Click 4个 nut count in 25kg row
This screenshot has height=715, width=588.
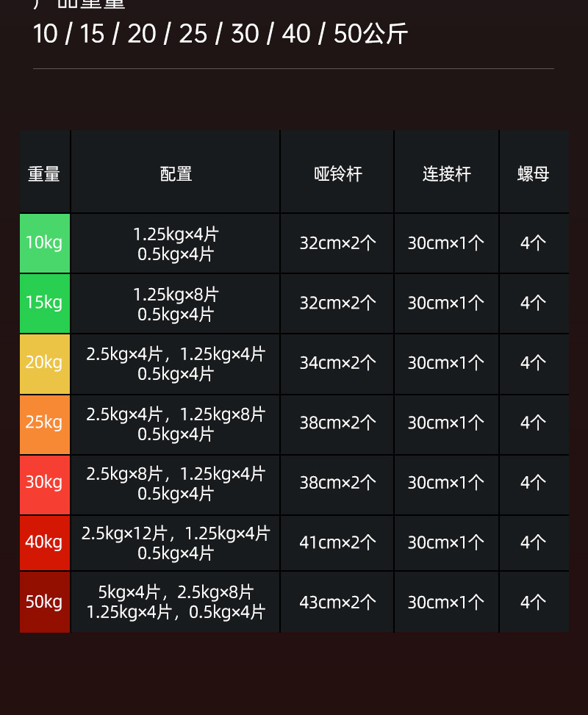tap(534, 423)
